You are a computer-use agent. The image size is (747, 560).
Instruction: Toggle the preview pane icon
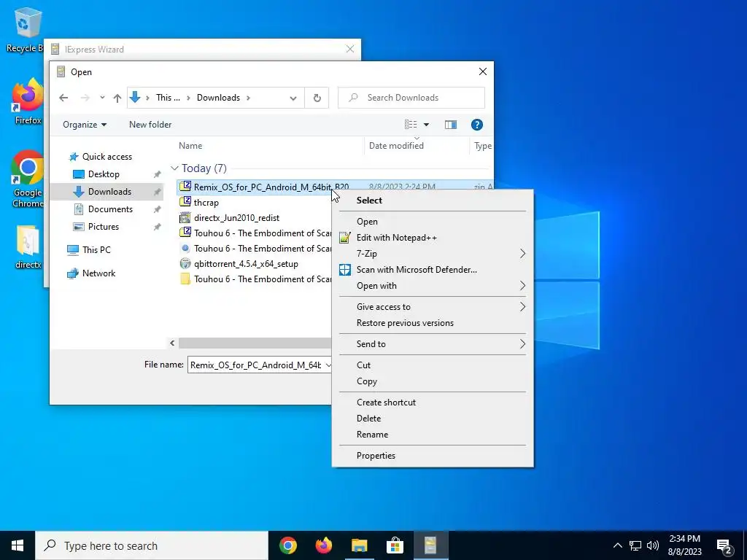coord(451,125)
